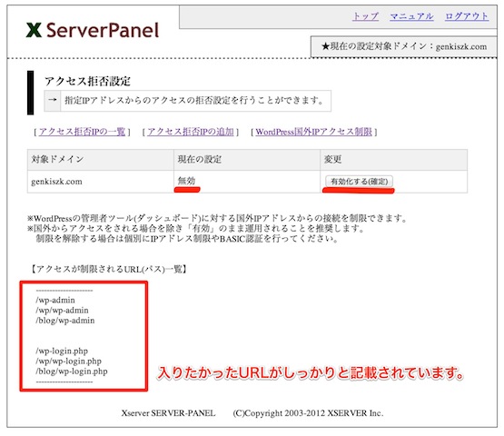
Task: Click the arrow icon beside the description
Action: point(53,100)
